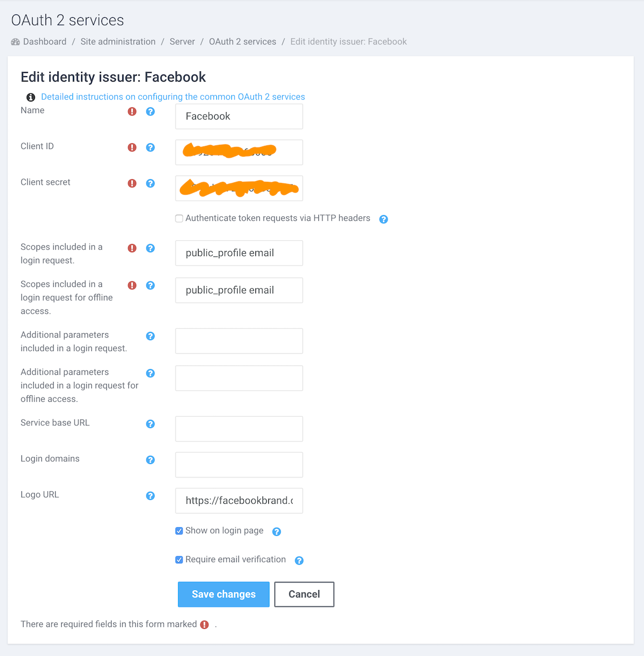This screenshot has height=656, width=644.
Task: Click the Save changes button
Action: tap(223, 594)
